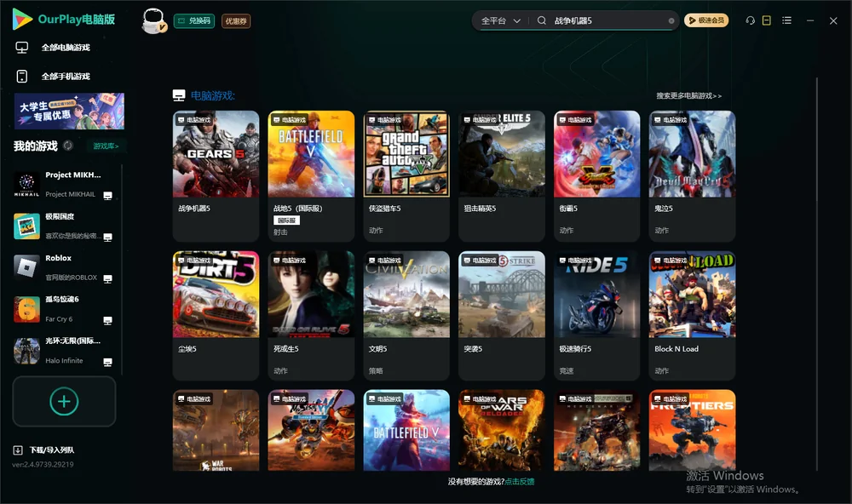852x504 pixels.
Task: Open the 大学生专属优惠 promo banner
Action: [x=69, y=111]
